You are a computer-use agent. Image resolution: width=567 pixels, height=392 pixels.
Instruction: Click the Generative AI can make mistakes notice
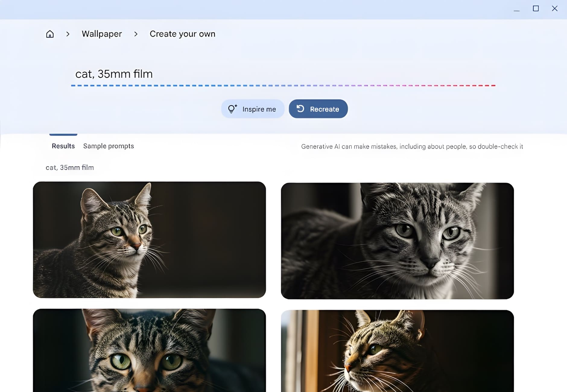pos(412,147)
